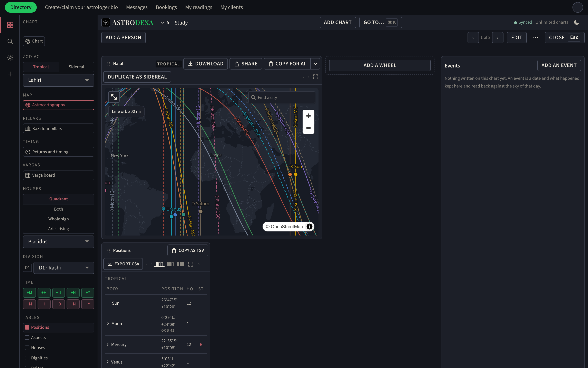Enable the Aspects table checkbox
Viewport: 588px width, 368px height.
click(27, 338)
